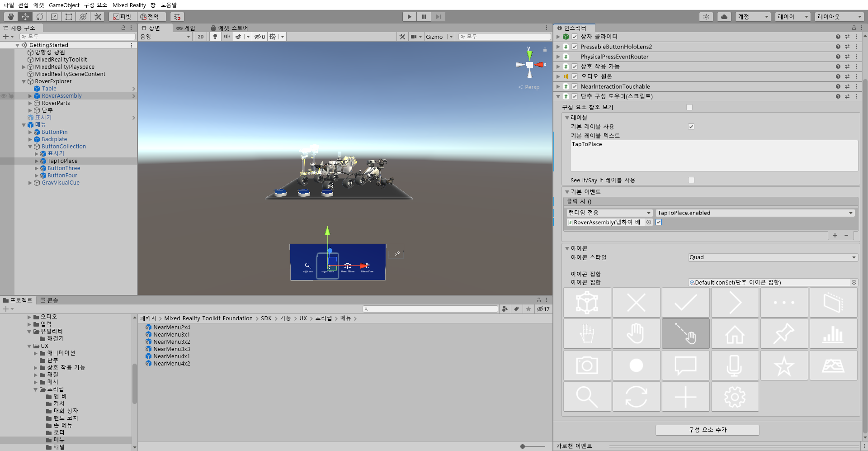
Task: Choose the X close icon in icon set
Action: [x=636, y=303]
